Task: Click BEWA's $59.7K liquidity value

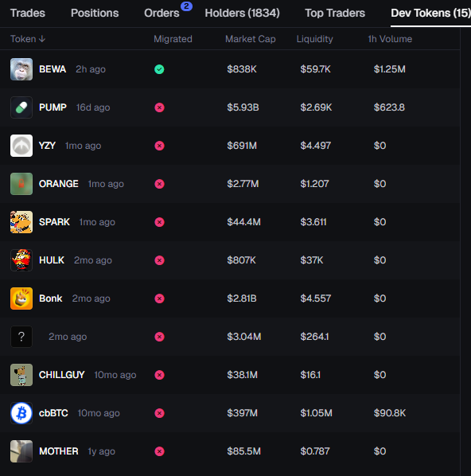Action: click(316, 69)
